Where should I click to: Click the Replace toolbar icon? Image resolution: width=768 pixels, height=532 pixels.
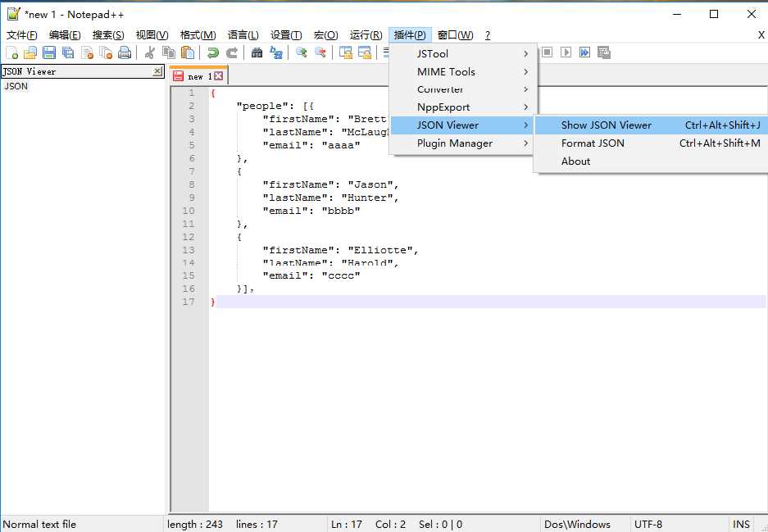tap(275, 52)
